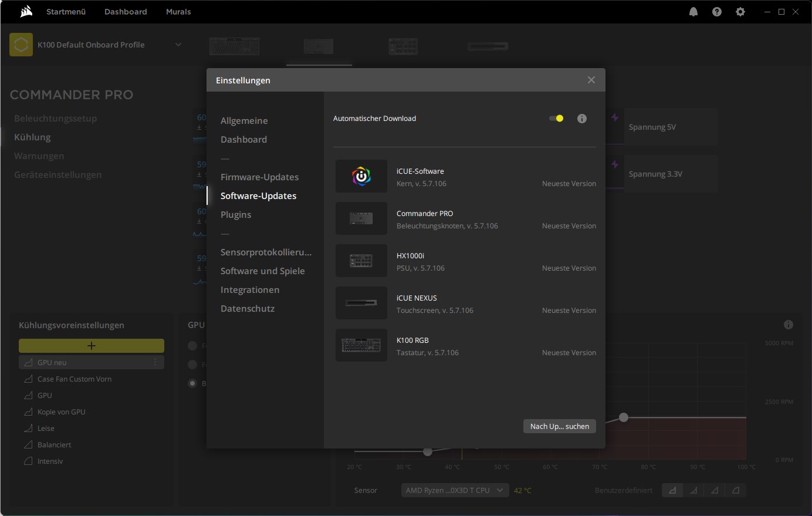Open the Murals tab
This screenshot has height=516, width=812.
(x=178, y=12)
